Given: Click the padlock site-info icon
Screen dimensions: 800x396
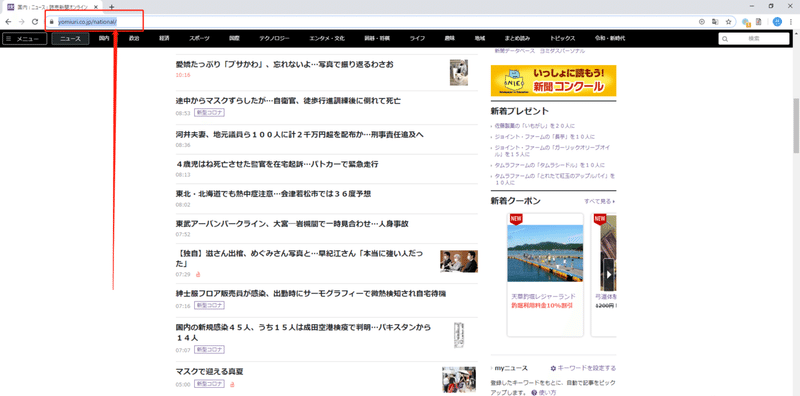Looking at the screenshot, I should (52, 22).
